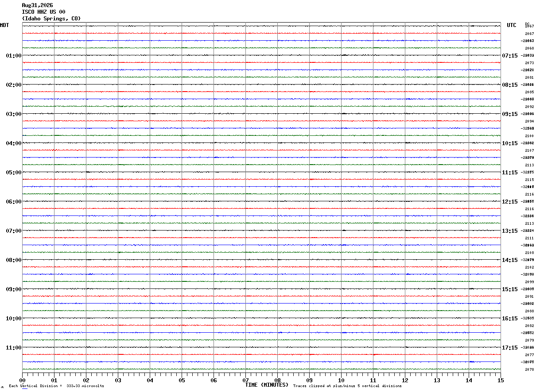The width and height of the screenshot is (536, 392).
Task: Click the UTC timezone label
Action: [512, 25]
